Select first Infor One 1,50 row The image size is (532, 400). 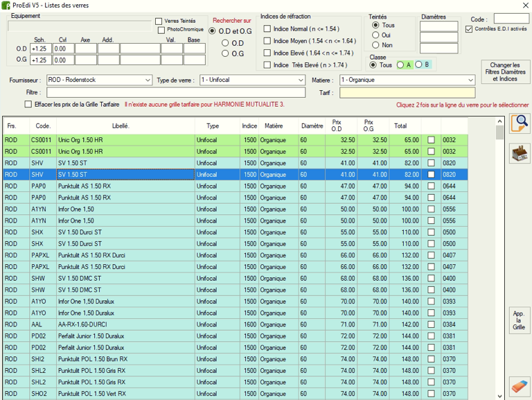point(235,209)
